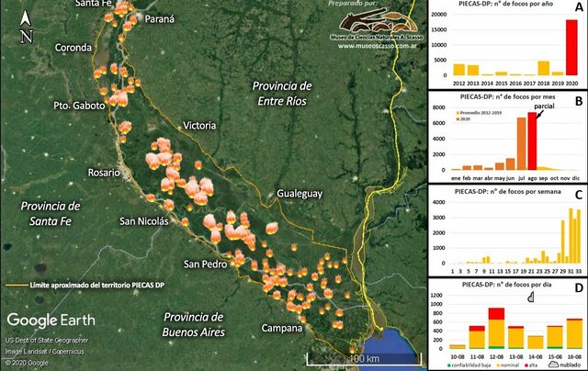This screenshot has width=588, height=371.
Task: Click the red 2020 bar in chart A
Action: (x=571, y=48)
